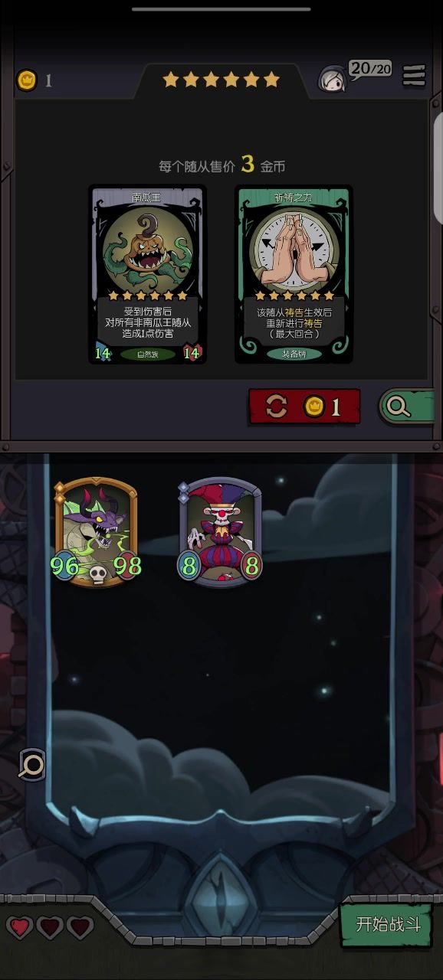Viewport: 443px width, 980px height.
Task: Open the hamburger menu icon
Action: click(x=414, y=76)
